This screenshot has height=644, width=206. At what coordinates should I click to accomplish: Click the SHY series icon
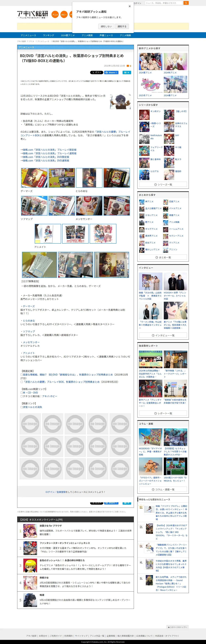point(169,139)
